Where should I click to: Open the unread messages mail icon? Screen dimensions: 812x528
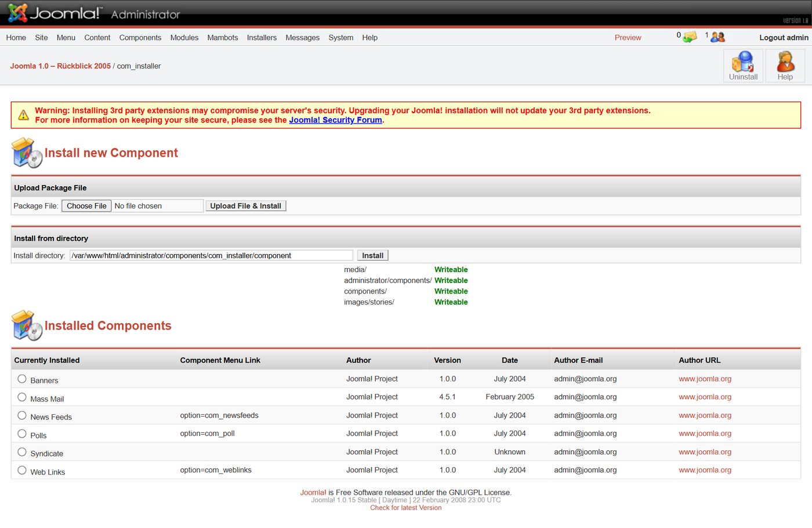pos(690,37)
